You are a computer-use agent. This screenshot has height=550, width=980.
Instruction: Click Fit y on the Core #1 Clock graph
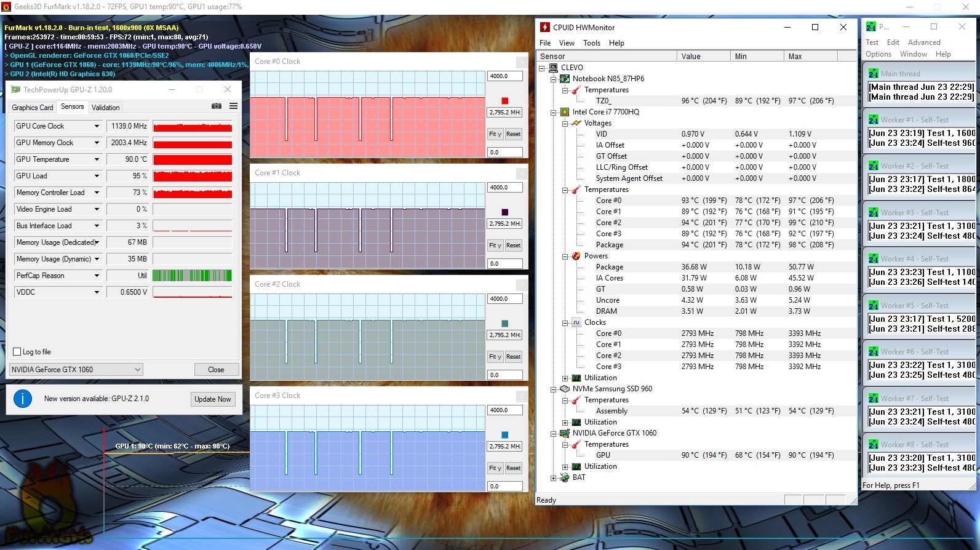coord(495,245)
